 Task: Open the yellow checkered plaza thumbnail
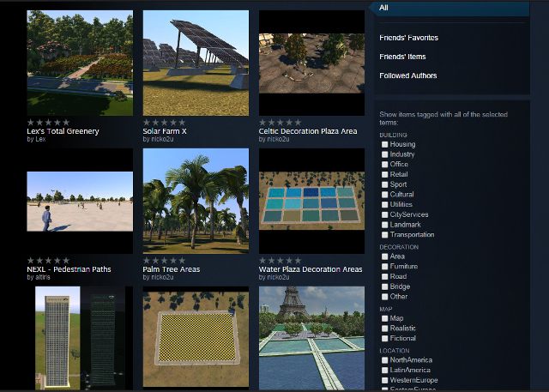[196, 339]
